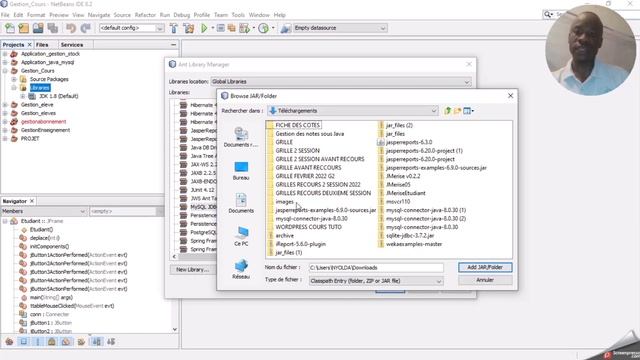640x360 pixels.
Task: Run the project with green arrow
Action: 204,28
